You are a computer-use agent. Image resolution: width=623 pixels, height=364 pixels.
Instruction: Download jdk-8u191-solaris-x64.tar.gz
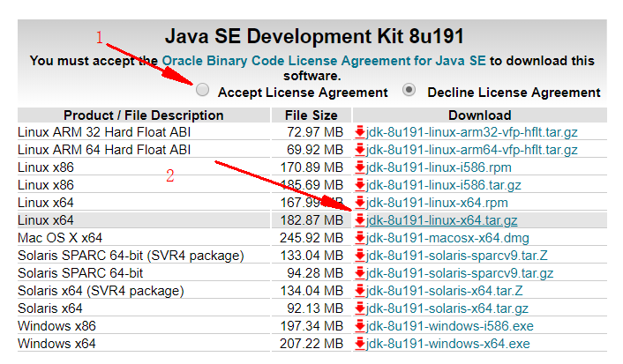pyautogui.click(x=447, y=308)
